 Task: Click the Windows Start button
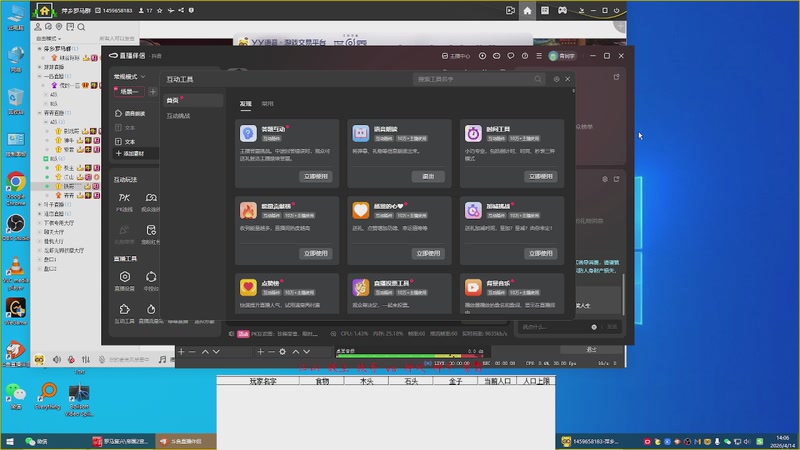point(9,441)
